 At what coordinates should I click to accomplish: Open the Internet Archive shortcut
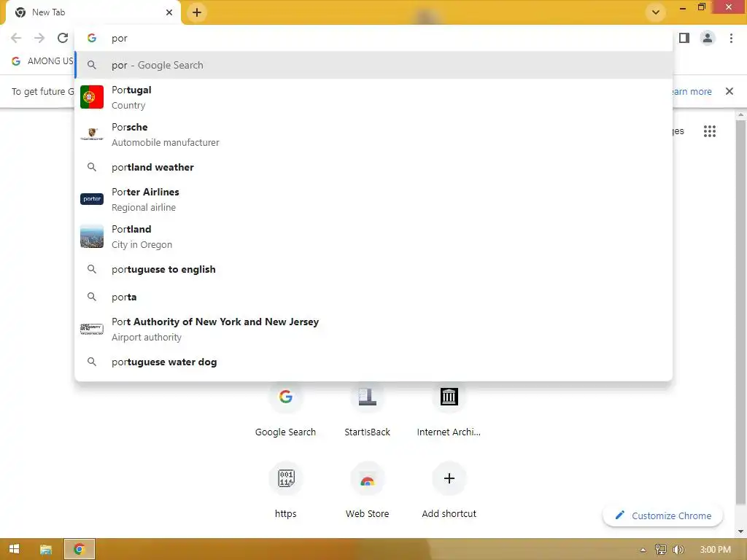[x=449, y=408]
